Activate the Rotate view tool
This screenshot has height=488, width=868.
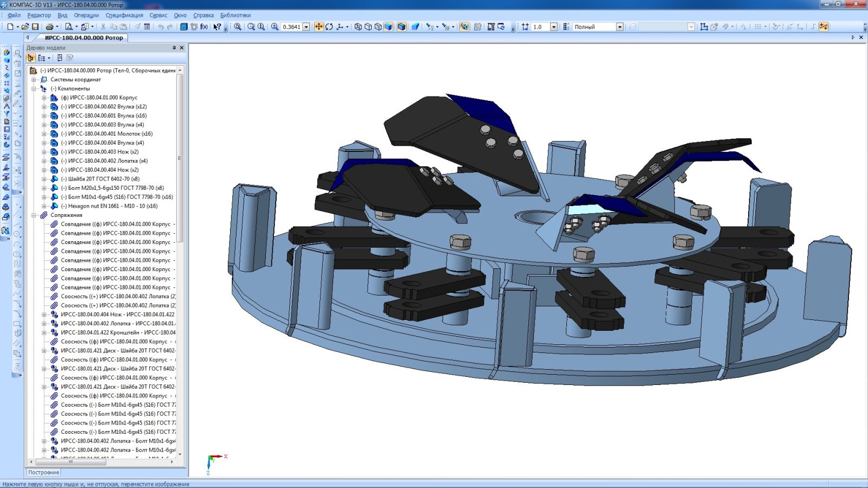coord(329,27)
